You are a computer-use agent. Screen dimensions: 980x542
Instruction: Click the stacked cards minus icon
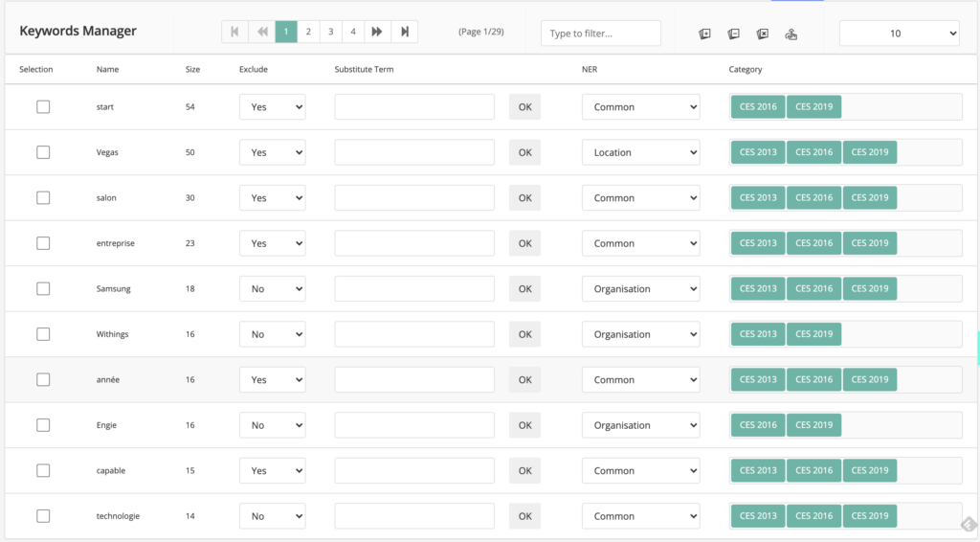point(733,34)
